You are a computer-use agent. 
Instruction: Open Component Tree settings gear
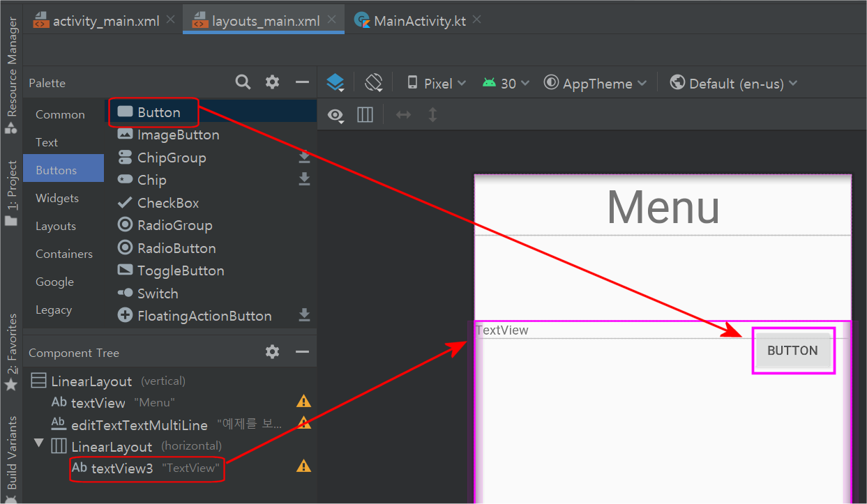pos(272,352)
